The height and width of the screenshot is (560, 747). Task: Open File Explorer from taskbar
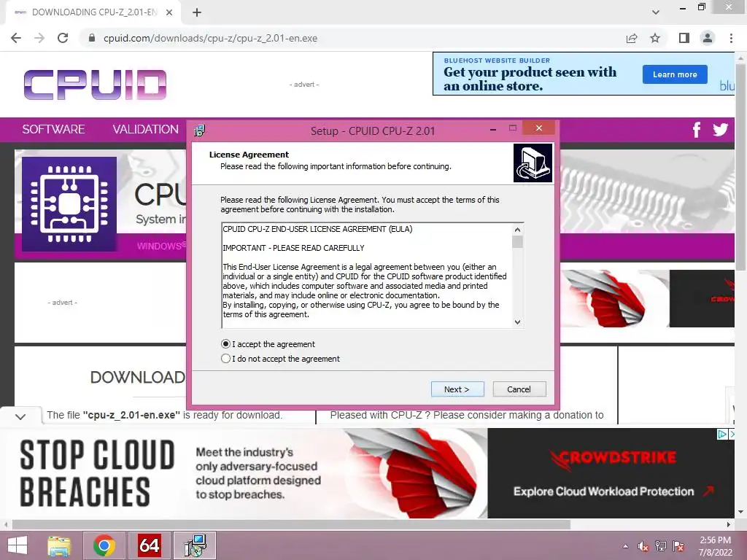click(59, 545)
